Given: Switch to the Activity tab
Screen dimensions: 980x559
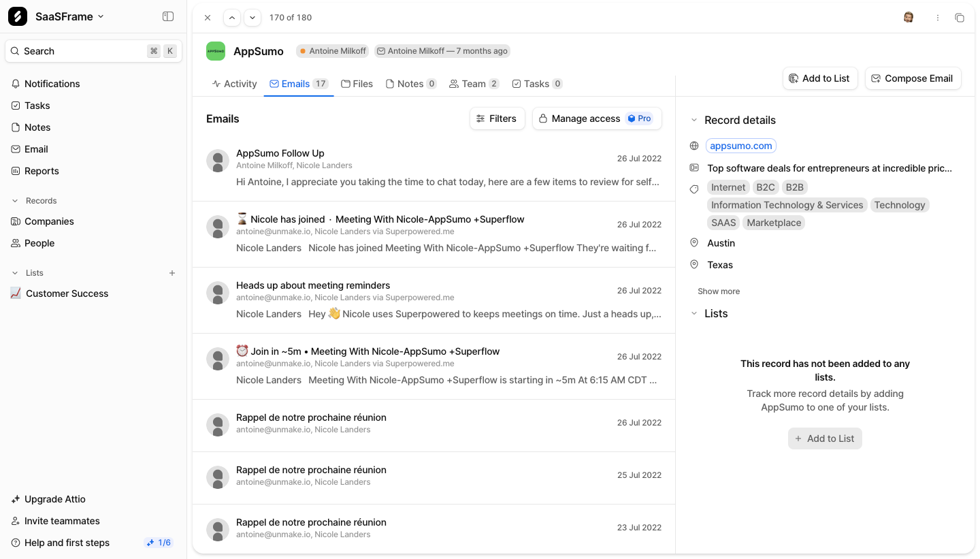Looking at the screenshot, I should pos(234,84).
